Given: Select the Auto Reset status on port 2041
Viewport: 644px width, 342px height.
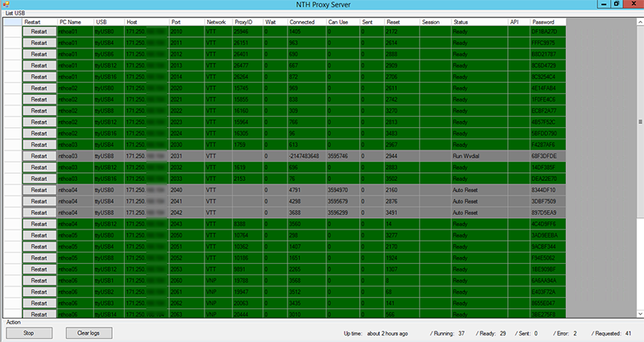Looking at the screenshot, I should [x=479, y=202].
